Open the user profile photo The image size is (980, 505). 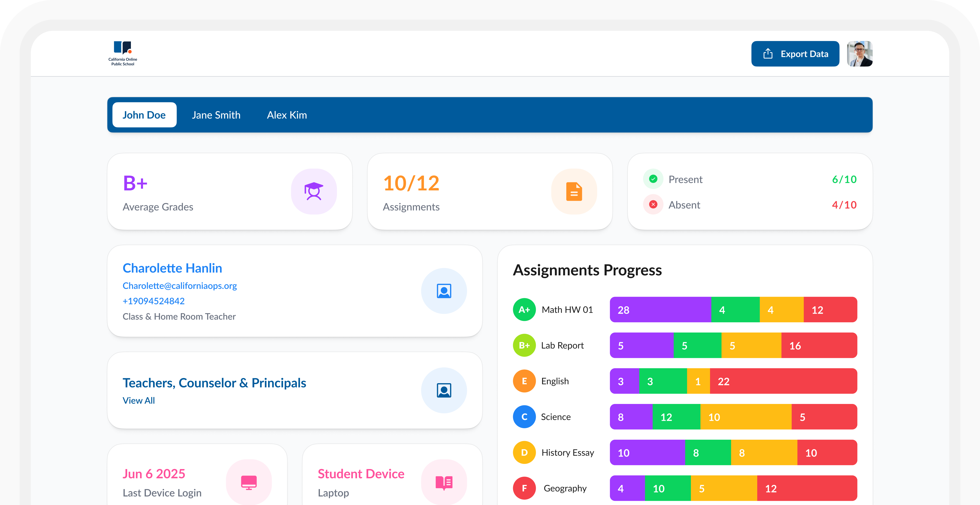tap(859, 54)
